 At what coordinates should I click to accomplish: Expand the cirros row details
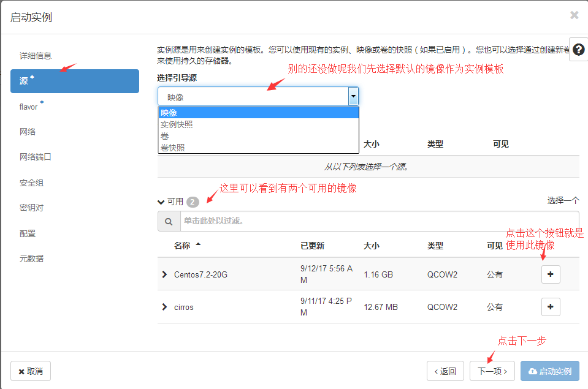click(x=164, y=306)
